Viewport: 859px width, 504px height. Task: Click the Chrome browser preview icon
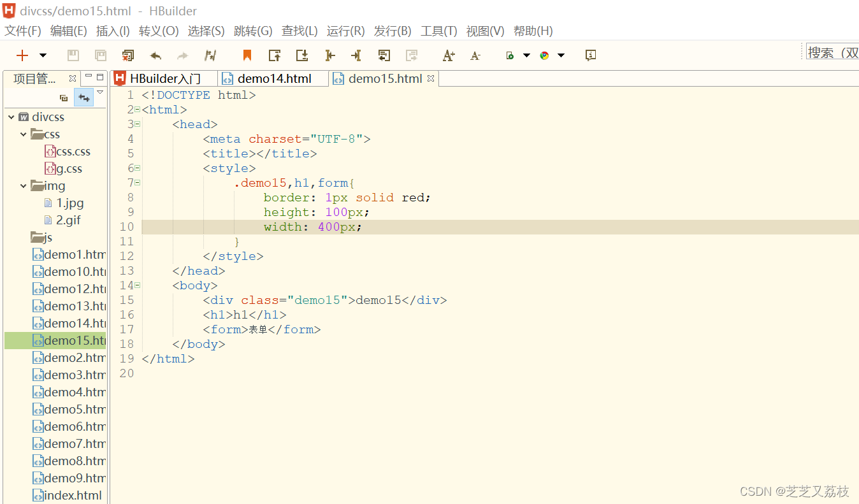(x=544, y=55)
